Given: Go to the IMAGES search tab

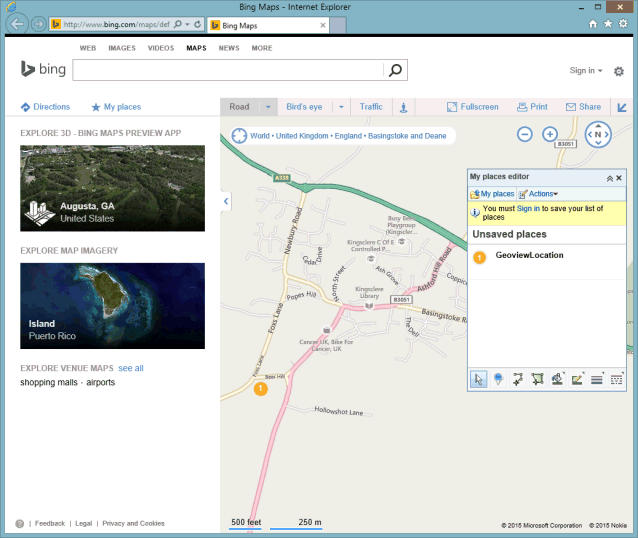Looking at the screenshot, I should point(122,48).
